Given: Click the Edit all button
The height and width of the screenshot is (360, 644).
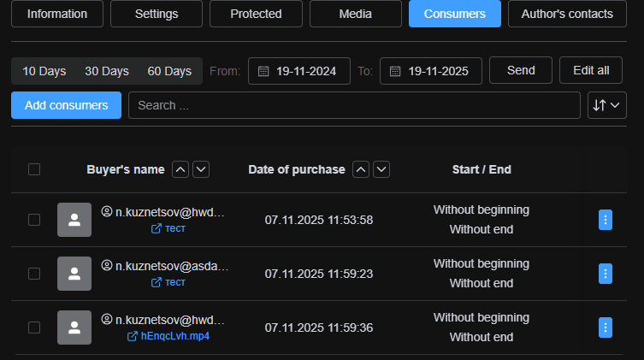Looking at the screenshot, I should [591, 70].
